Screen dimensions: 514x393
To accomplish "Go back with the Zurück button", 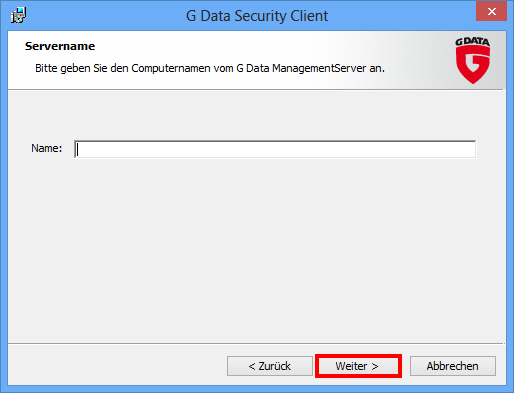I will tap(270, 366).
